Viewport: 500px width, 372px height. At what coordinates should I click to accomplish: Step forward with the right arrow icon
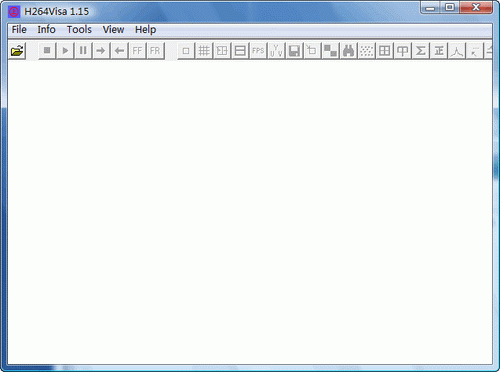[101, 51]
